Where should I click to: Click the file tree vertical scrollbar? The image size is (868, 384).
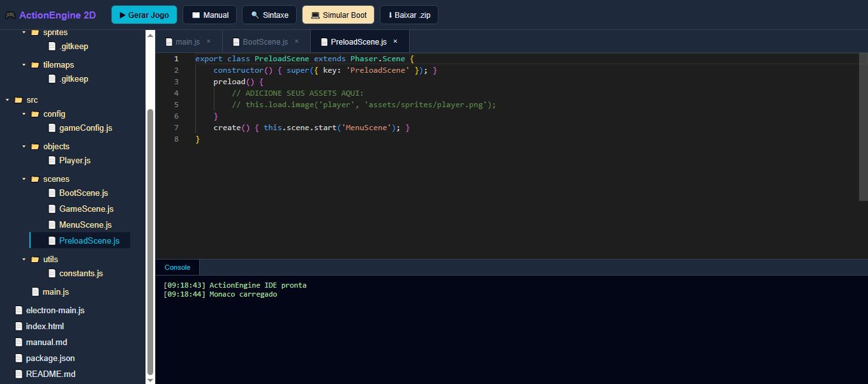coord(151,241)
